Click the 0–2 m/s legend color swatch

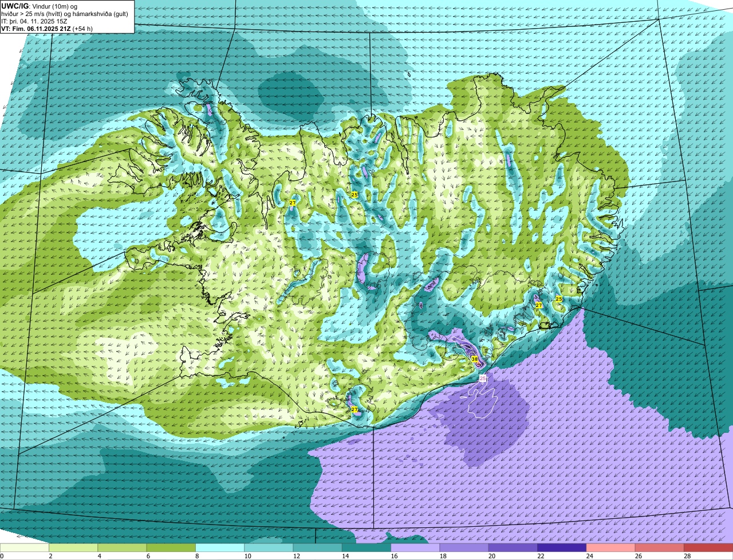(x=25, y=548)
